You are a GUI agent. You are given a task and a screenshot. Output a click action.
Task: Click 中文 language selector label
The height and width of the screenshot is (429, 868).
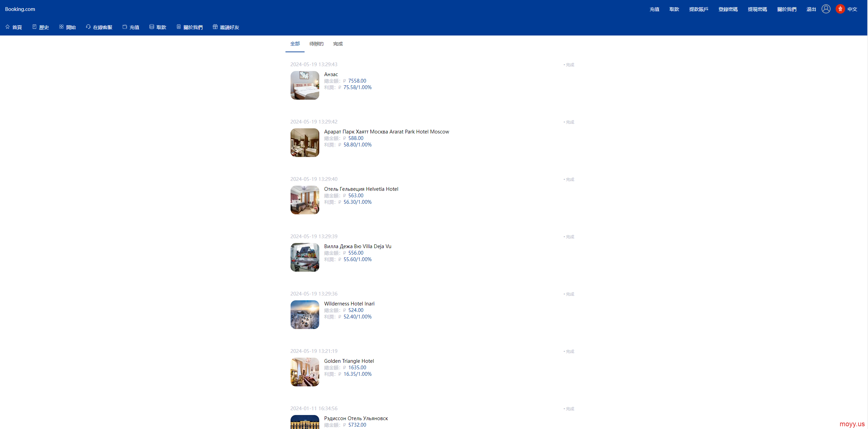click(x=852, y=9)
